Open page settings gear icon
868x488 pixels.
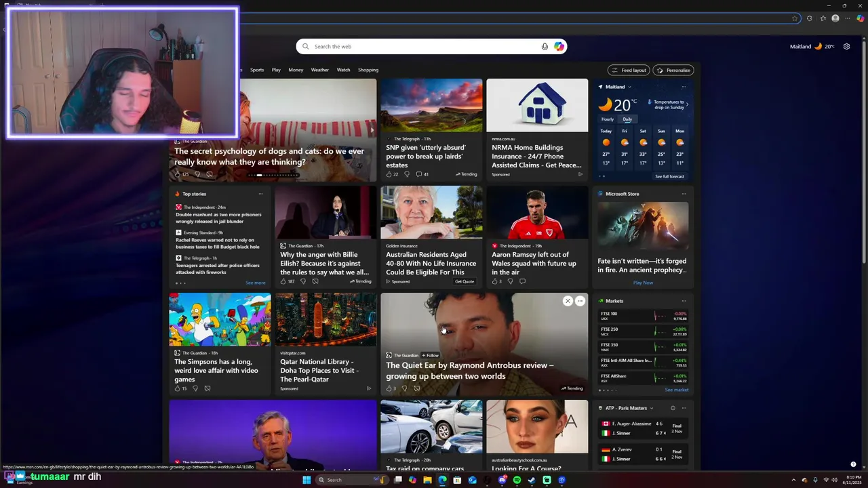coord(846,47)
